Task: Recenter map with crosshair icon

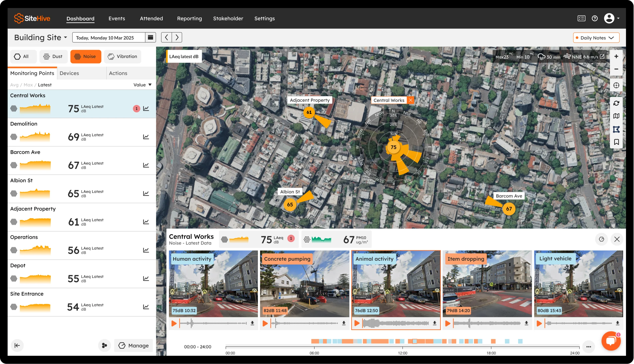Action: (x=616, y=85)
